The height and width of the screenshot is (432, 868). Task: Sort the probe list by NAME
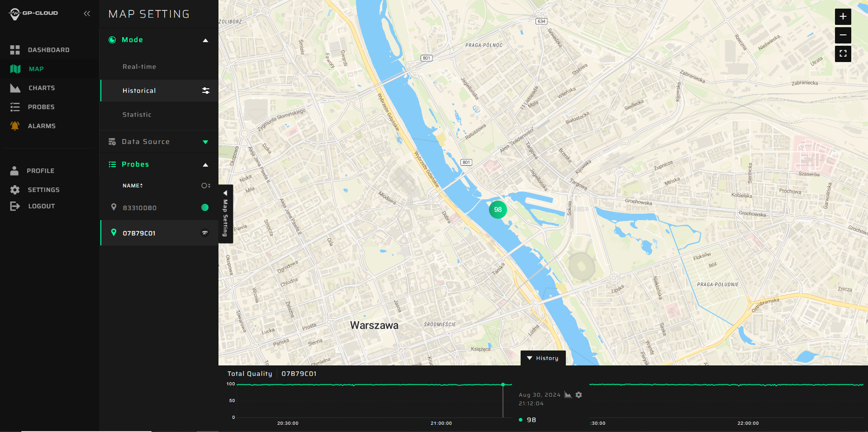[x=133, y=186]
